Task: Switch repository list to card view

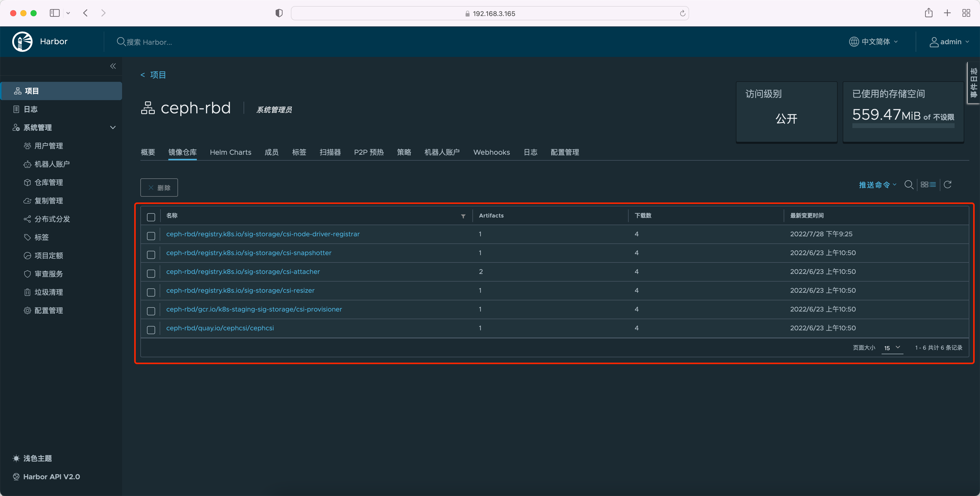Action: [925, 185]
